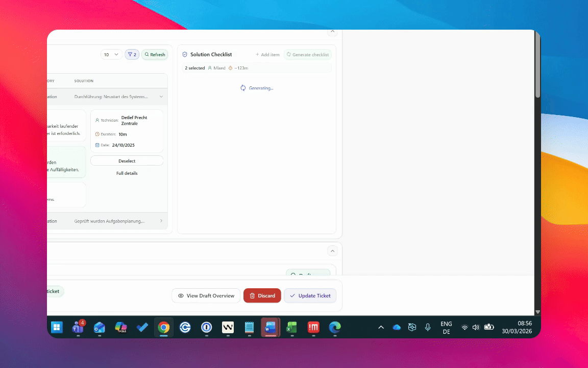Open the battery status tray icon
Viewport: 588px width, 368px height.
click(488, 327)
